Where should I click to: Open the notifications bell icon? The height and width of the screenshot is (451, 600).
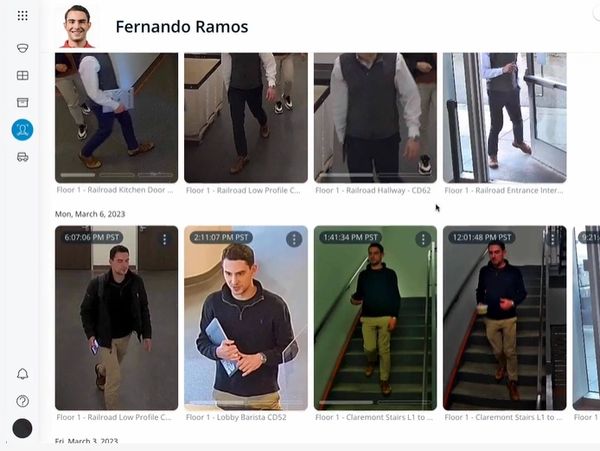tap(23, 374)
